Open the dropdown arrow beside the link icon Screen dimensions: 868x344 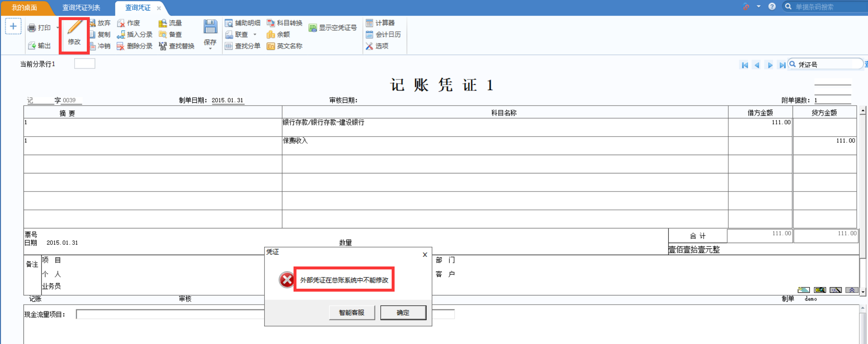[759, 7]
